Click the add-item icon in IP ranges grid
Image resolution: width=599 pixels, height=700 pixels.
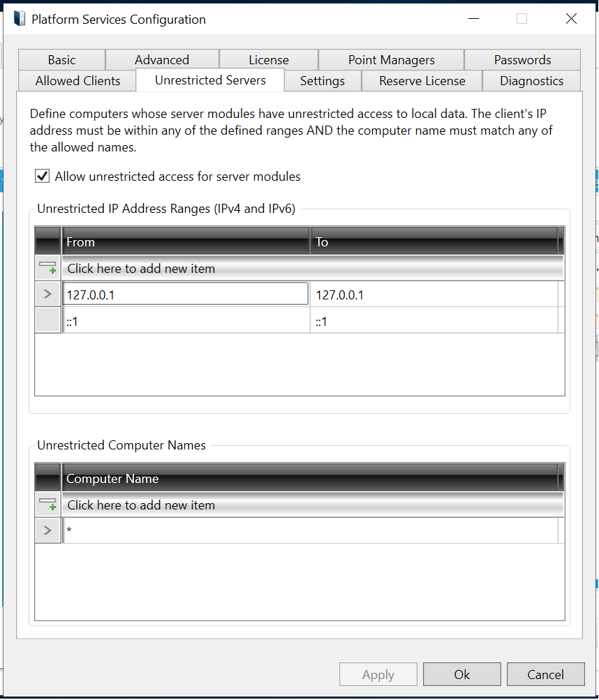[48, 268]
